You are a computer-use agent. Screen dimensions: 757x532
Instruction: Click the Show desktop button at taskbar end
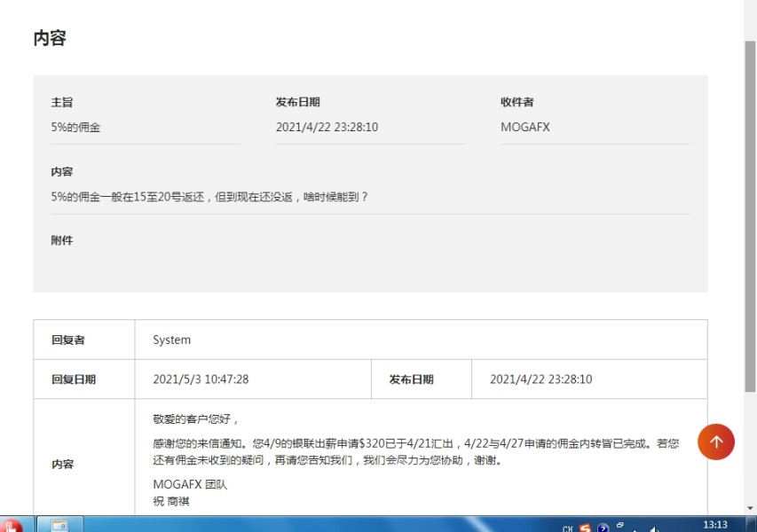coord(753,524)
